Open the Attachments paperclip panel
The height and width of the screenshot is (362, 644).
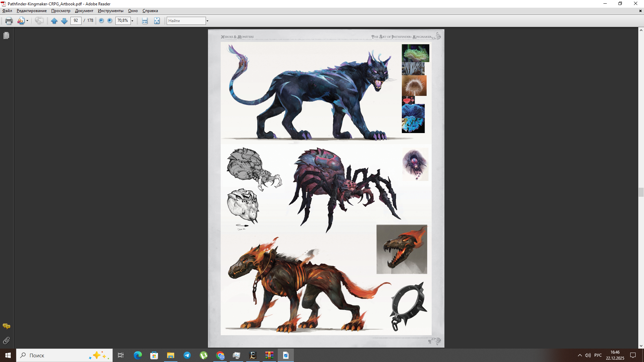(6, 341)
